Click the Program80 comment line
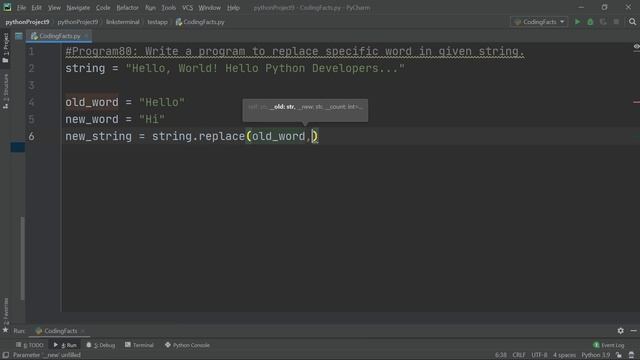Screen dimensions: 640x360 (x=294, y=51)
